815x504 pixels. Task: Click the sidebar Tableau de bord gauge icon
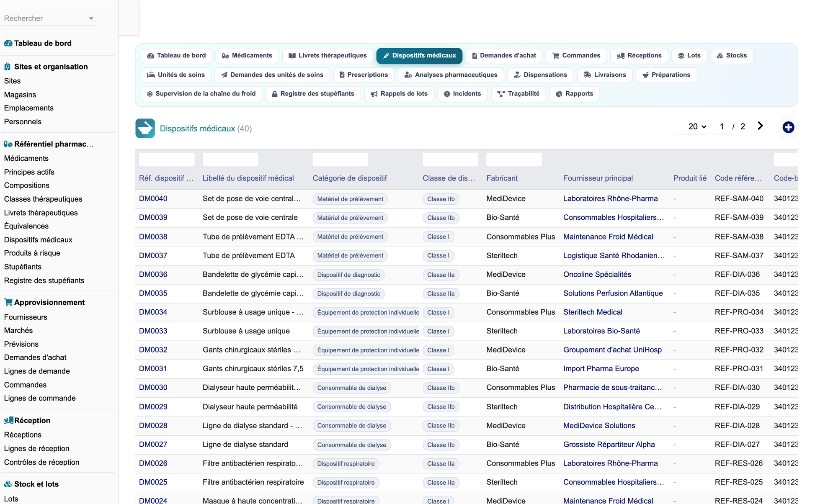click(8, 43)
